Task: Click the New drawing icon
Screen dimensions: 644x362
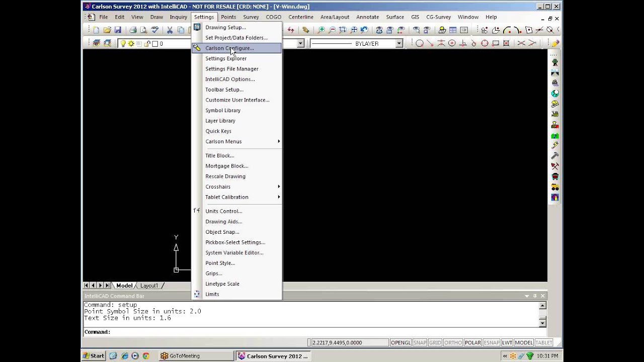Action: pos(96,30)
